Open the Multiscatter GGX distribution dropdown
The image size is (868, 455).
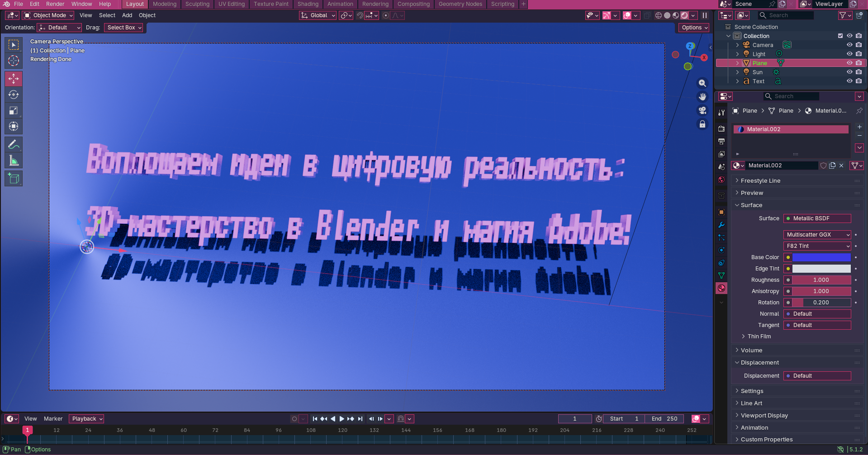pyautogui.click(x=817, y=235)
